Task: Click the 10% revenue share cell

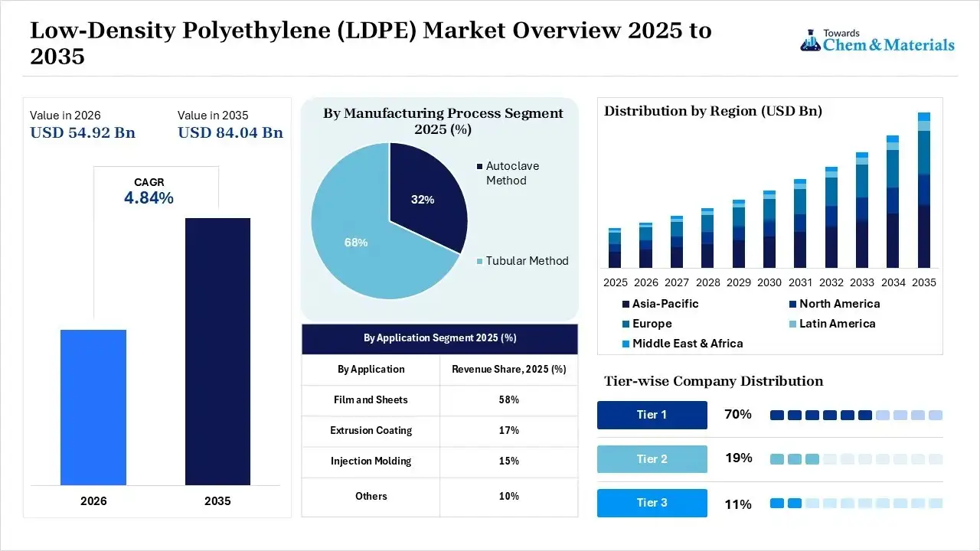Action: pos(509,497)
